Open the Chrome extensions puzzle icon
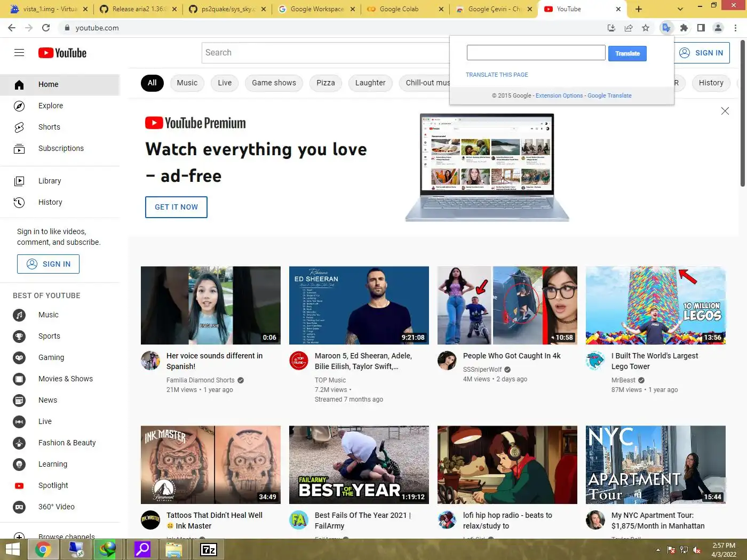747x560 pixels. (x=684, y=28)
